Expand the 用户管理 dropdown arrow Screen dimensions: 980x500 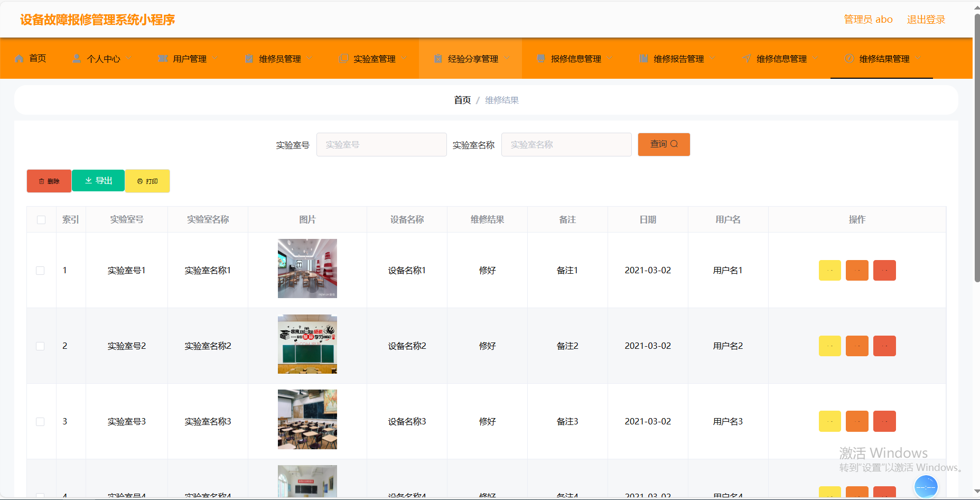click(x=216, y=58)
